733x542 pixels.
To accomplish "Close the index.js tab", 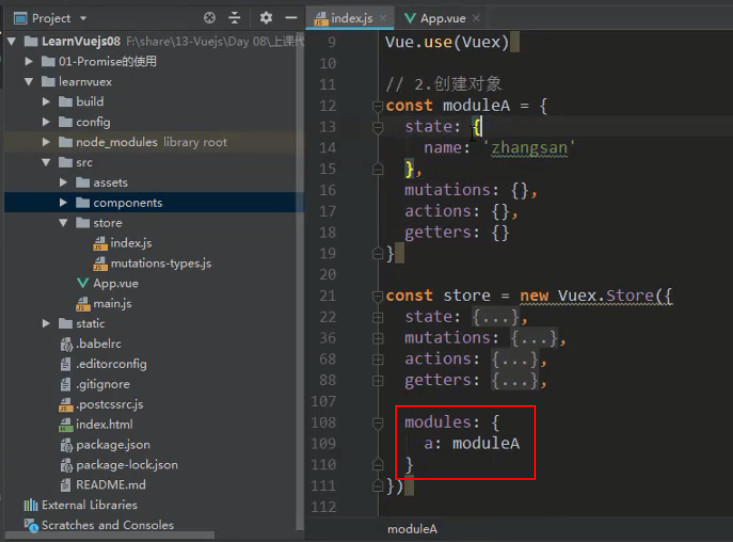I will coord(383,18).
